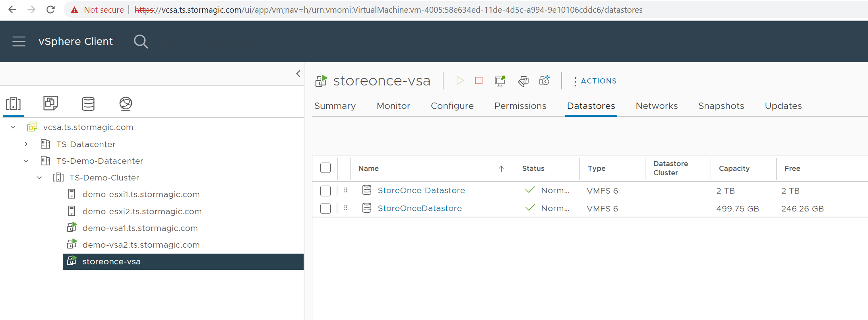Sort by the Type column header
Screen dimensions: 868x320
point(597,169)
